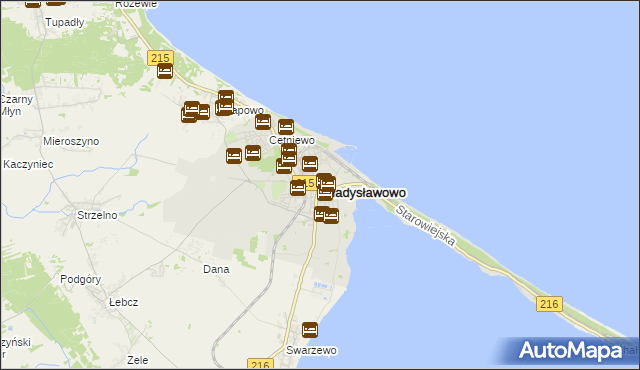Click the Strzelno village label
640x370 pixels.
[97, 215]
